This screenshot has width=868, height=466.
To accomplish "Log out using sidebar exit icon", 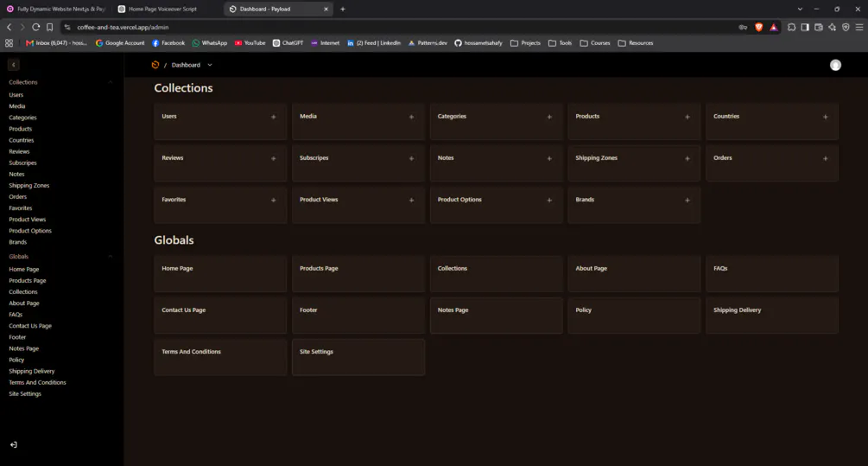I will [13, 444].
